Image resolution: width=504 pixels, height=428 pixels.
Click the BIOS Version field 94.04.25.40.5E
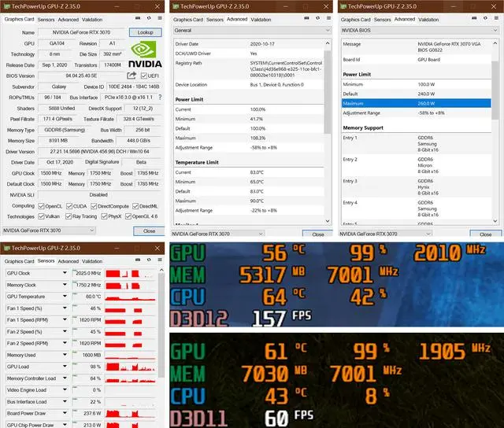click(81, 76)
